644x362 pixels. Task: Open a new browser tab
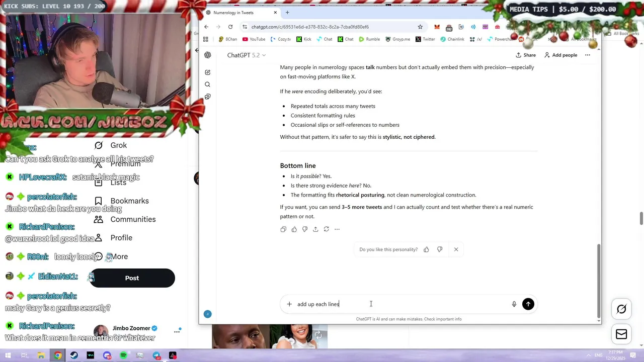(287, 13)
